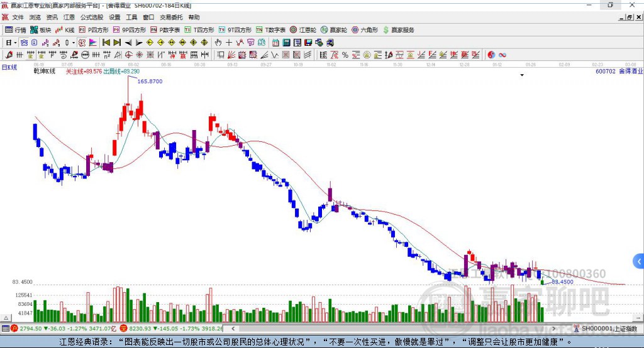
Task: Open the 设置 menu
Action: 114,17
